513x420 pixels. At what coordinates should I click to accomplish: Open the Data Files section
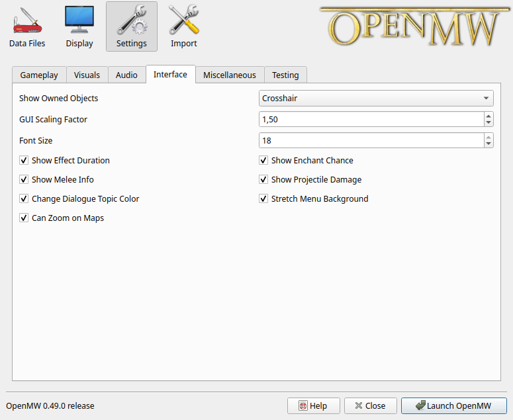[27, 27]
